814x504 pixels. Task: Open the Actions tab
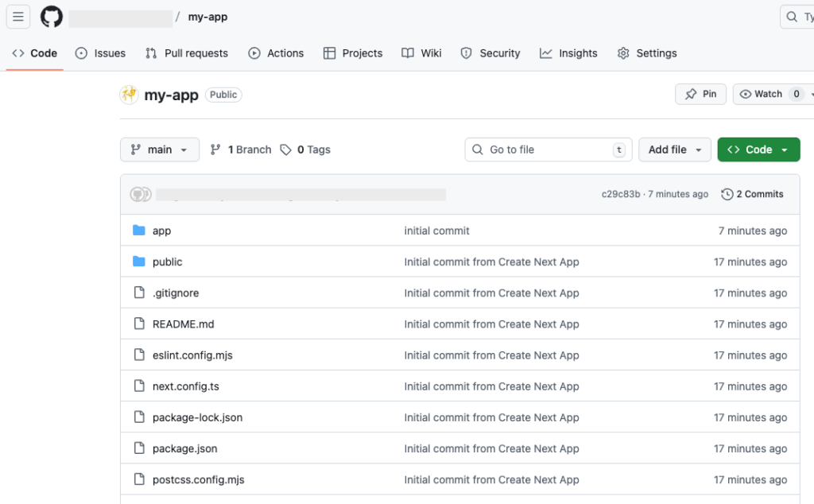[x=276, y=53]
